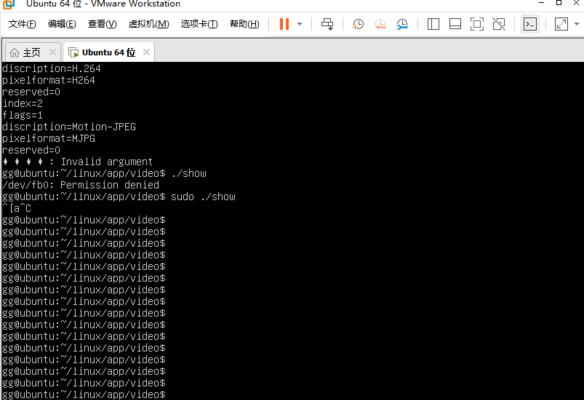
Task: Open the 帮助(H) menu
Action: tap(244, 24)
